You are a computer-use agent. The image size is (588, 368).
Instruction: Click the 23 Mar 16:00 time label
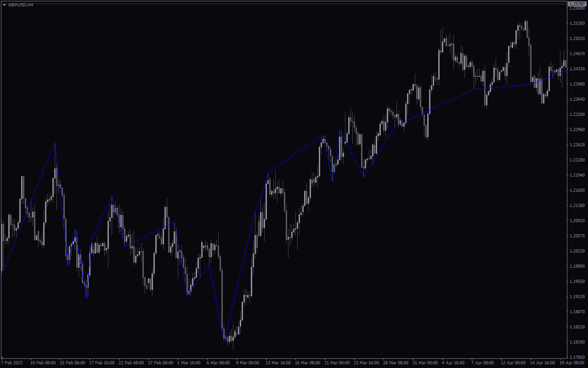(367, 362)
